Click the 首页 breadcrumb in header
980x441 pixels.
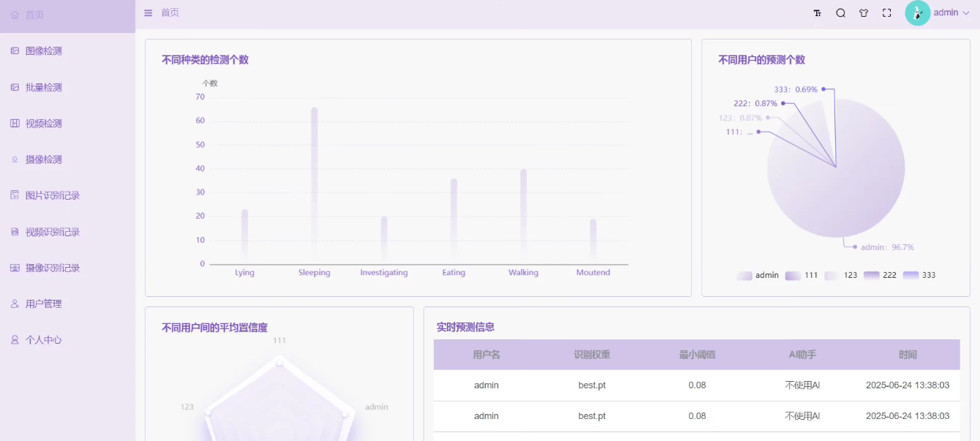click(x=170, y=12)
